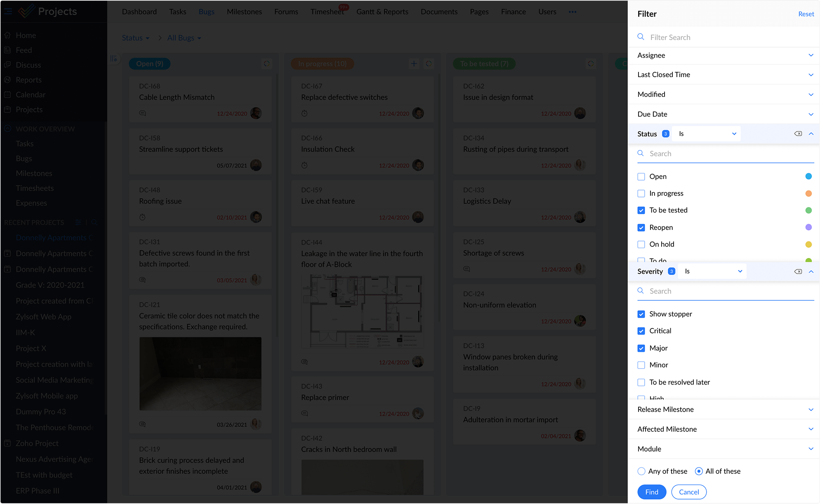Image resolution: width=820 pixels, height=504 pixels.
Task: Switch to the Milestones tab
Action: tap(244, 12)
